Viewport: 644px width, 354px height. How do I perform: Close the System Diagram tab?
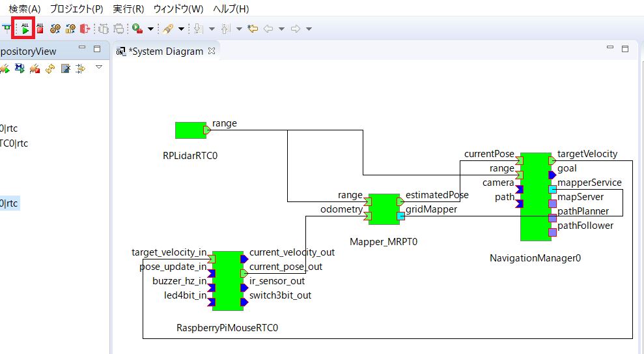pyautogui.click(x=211, y=51)
